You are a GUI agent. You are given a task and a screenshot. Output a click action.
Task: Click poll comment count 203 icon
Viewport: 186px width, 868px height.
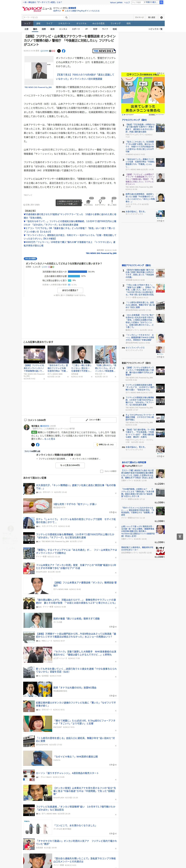[45, 267]
